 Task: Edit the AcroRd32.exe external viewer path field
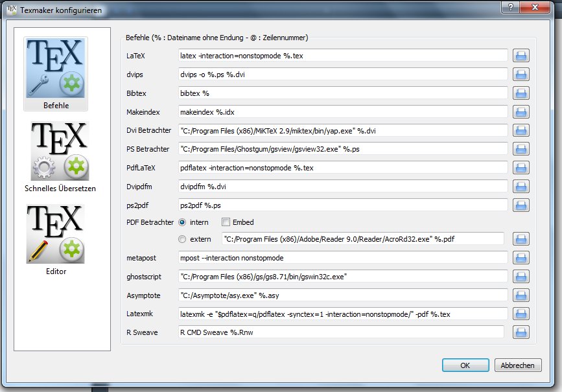363,239
